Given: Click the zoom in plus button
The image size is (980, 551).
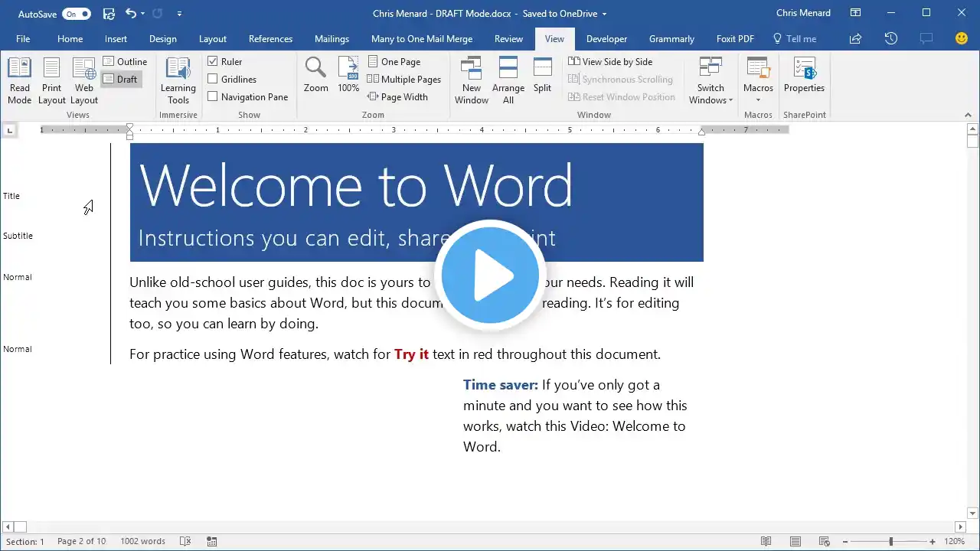Looking at the screenshot, I should (932, 541).
